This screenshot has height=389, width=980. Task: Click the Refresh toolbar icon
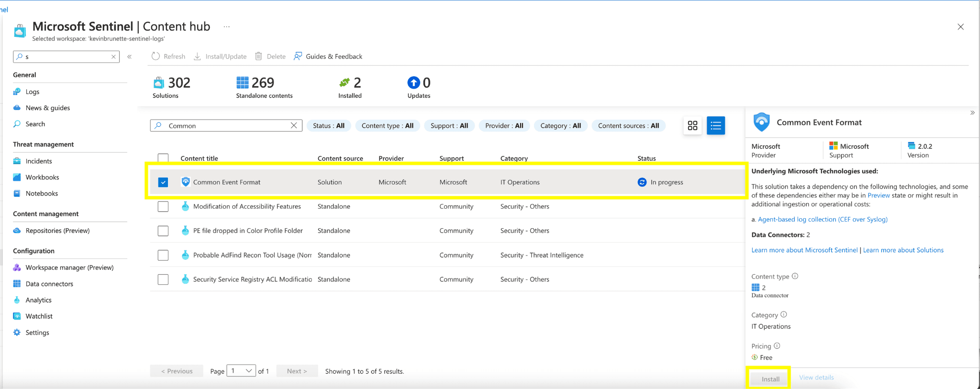click(156, 56)
